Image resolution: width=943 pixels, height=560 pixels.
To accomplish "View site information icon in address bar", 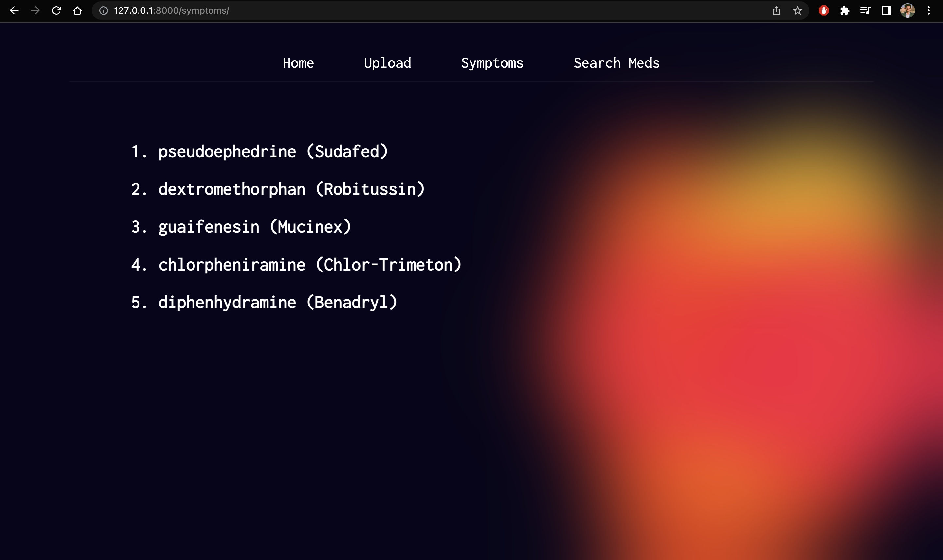I will (103, 10).
